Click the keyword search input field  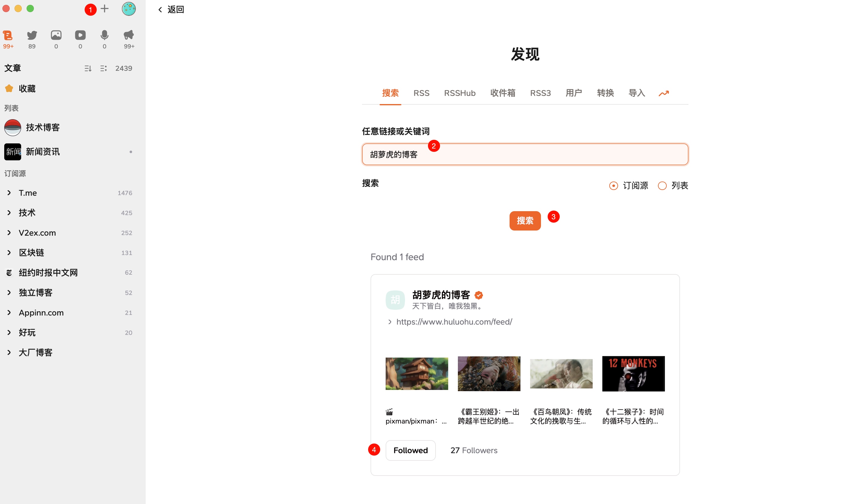[525, 155]
